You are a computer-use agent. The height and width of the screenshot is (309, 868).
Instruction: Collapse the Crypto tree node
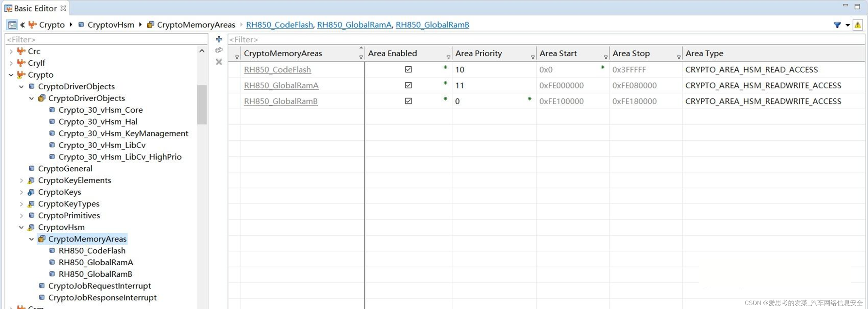(x=11, y=75)
